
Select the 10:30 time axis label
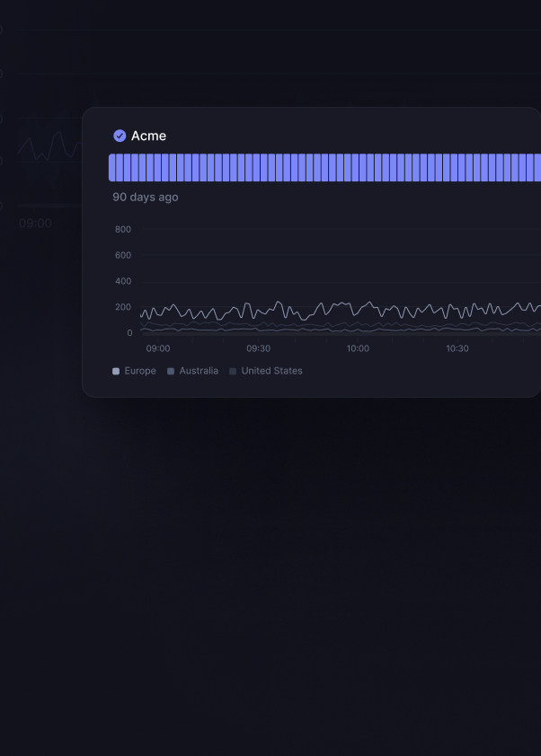[457, 348]
